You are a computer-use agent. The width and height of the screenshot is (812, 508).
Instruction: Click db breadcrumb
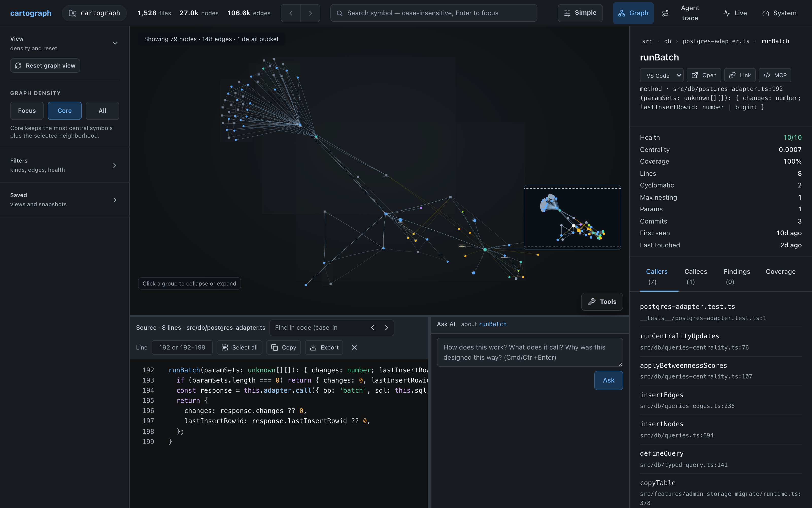coord(667,41)
